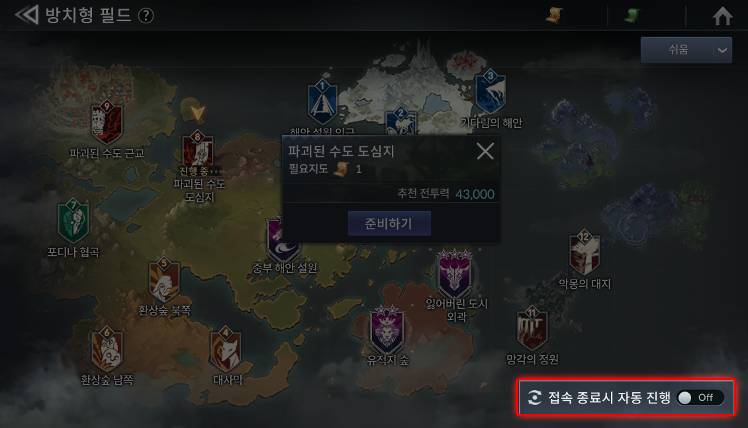The width and height of the screenshot is (748, 428).
Task: Select the tan scroll map icon
Action: (554, 15)
